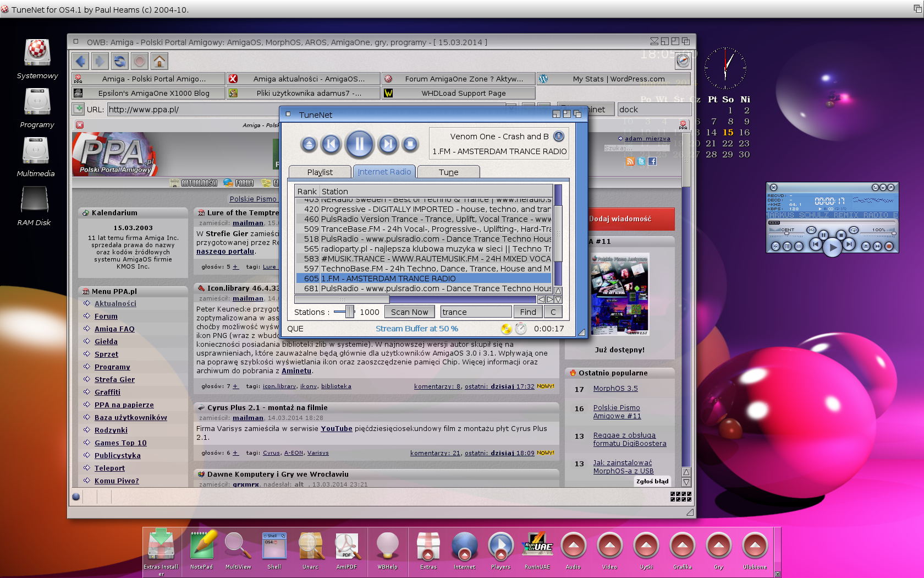The image size is (924, 578).
Task: Open the WHDLoad Support Page browser tab
Action: [x=459, y=93]
